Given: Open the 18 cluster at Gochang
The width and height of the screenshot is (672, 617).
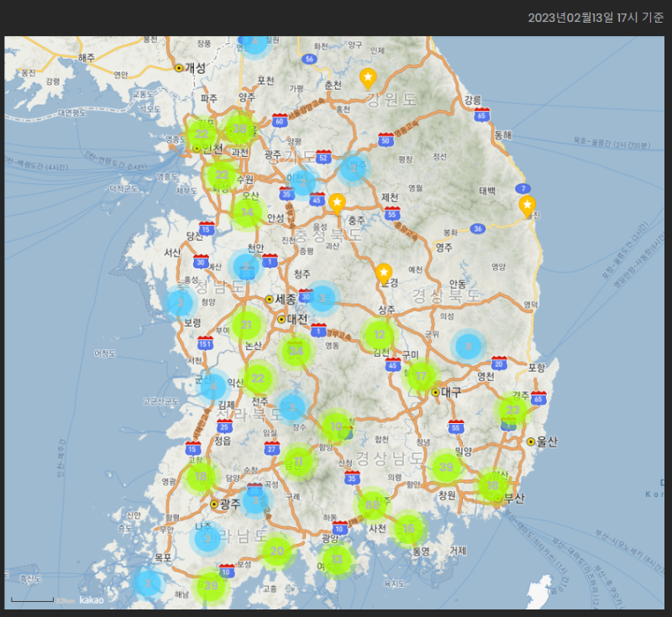Looking at the screenshot, I should pos(201,477).
